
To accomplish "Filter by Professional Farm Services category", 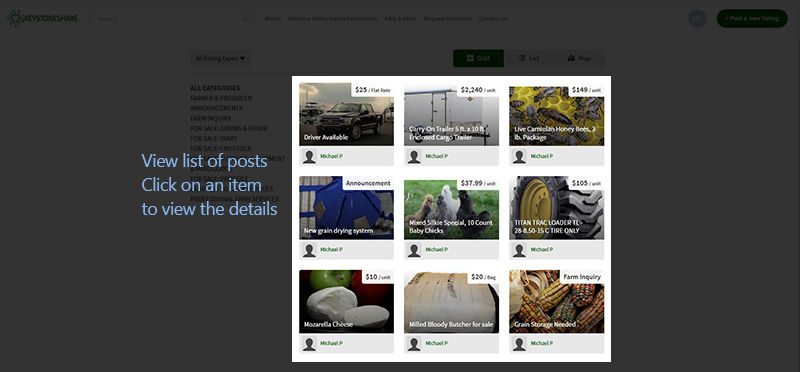I will pos(235,199).
